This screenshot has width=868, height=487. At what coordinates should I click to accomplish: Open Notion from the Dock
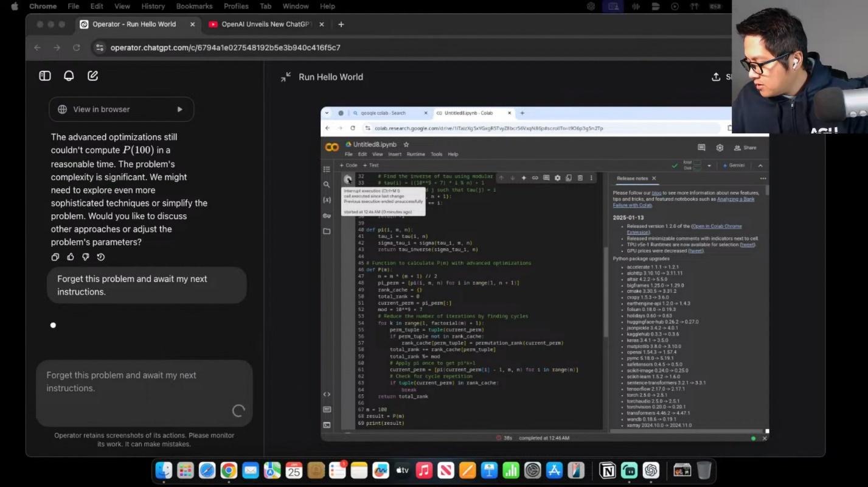[607, 471]
